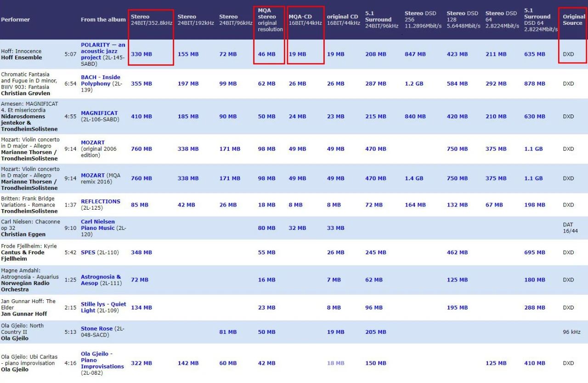The height and width of the screenshot is (383, 588).
Task: Open the MAGNIFICAT album link
Action: (99, 113)
